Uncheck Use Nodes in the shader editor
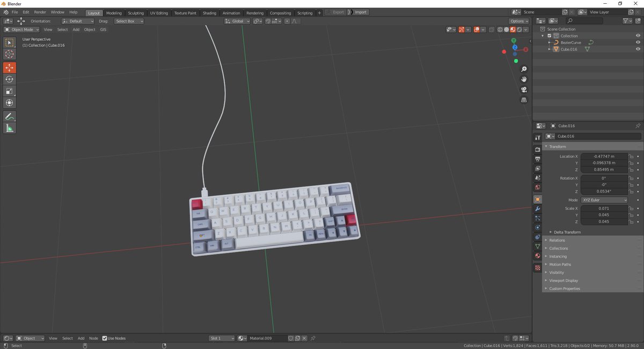Screen dimensions: 644x349 coord(105,338)
